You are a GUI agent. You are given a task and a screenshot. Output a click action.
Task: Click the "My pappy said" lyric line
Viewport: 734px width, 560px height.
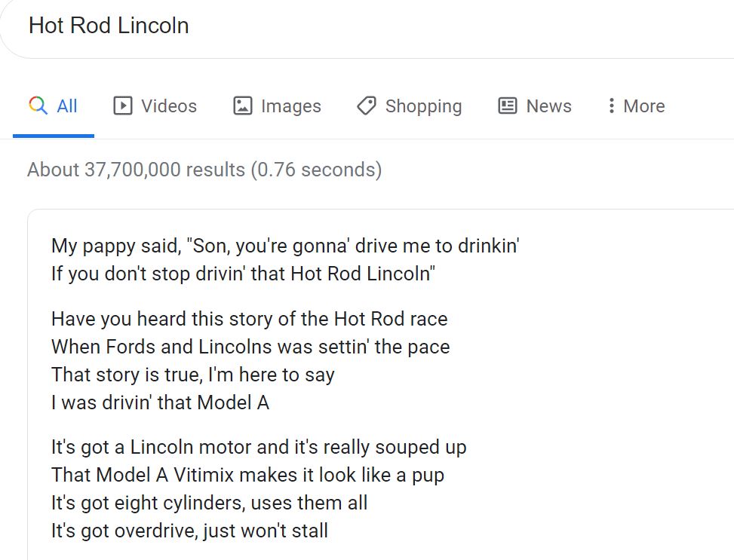[x=285, y=246]
